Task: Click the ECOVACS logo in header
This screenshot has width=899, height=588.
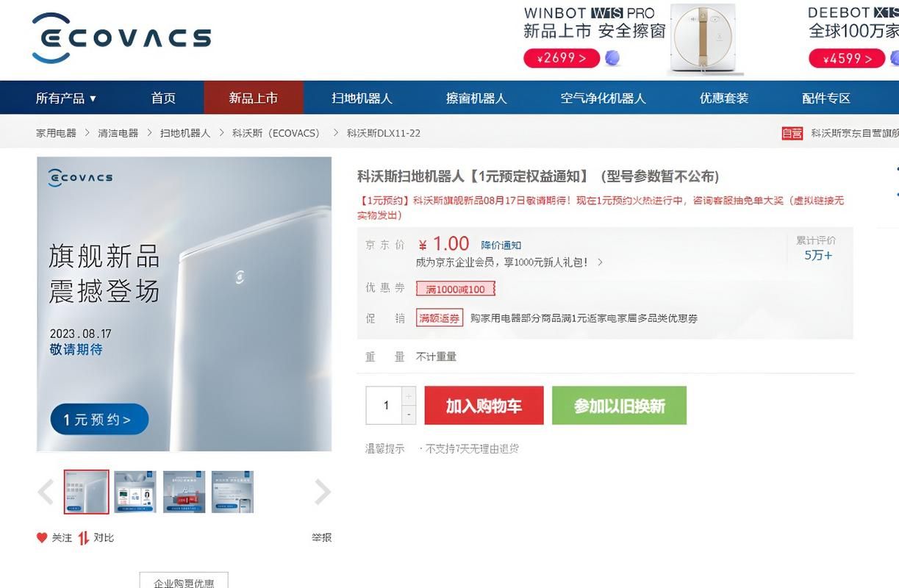Action: [x=121, y=37]
